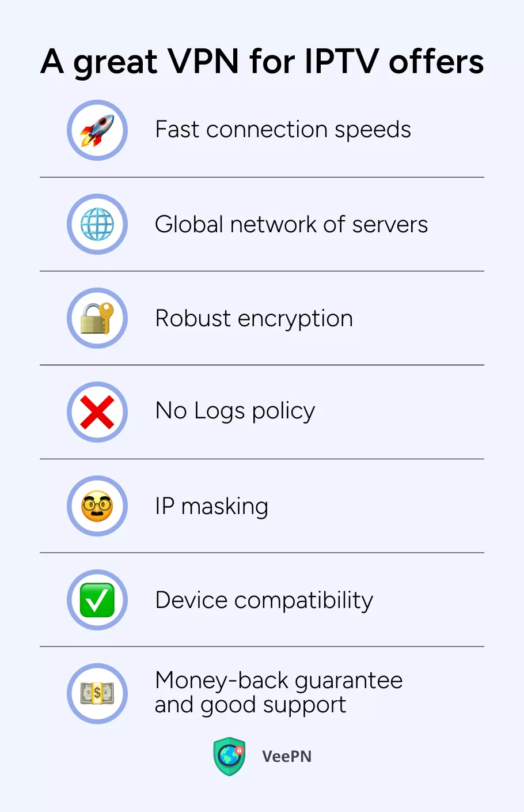Click the rocket icon
The height and width of the screenshot is (812, 524).
[97, 130]
